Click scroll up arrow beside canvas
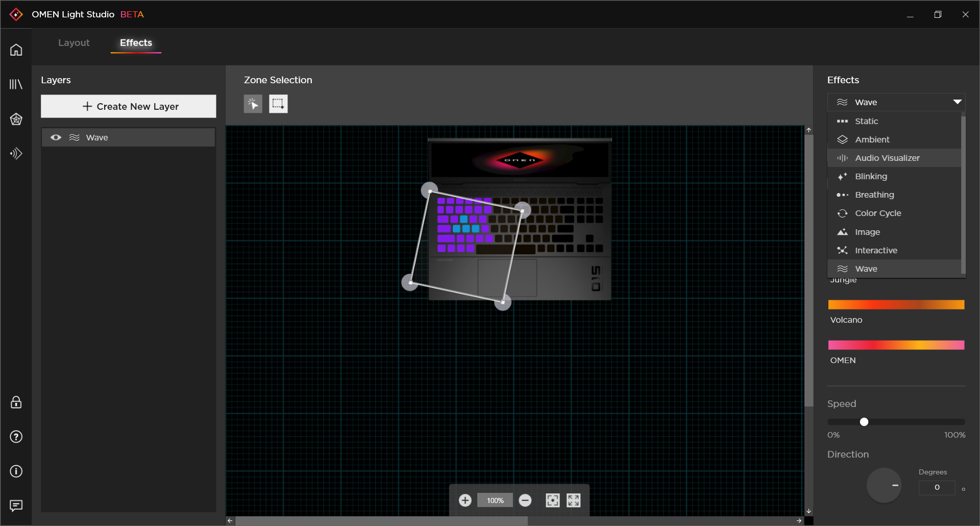 (809, 130)
